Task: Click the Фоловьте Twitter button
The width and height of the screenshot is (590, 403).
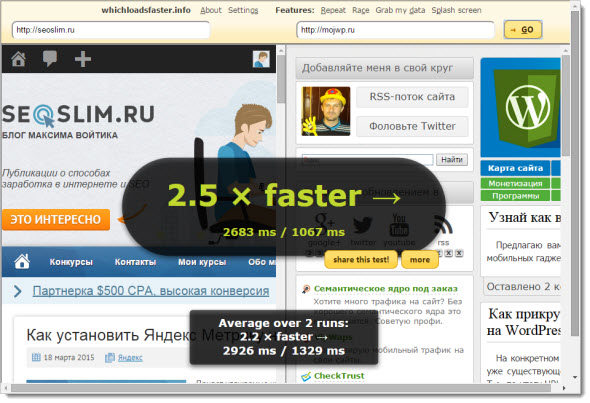Action: [x=412, y=126]
